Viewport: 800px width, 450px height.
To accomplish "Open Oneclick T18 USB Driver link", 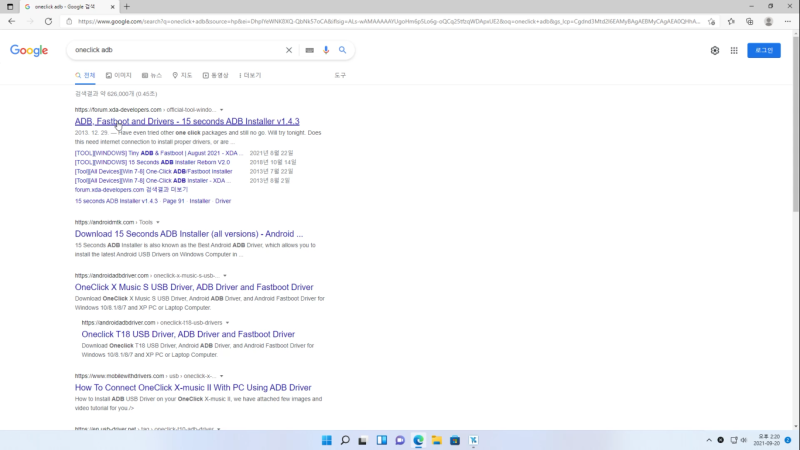I will coord(188,334).
